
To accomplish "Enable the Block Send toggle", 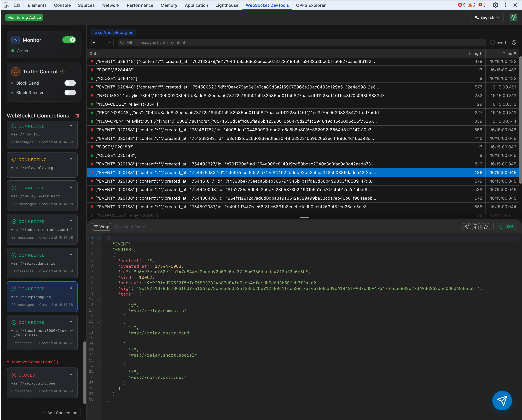I will pyautogui.click(x=70, y=83).
